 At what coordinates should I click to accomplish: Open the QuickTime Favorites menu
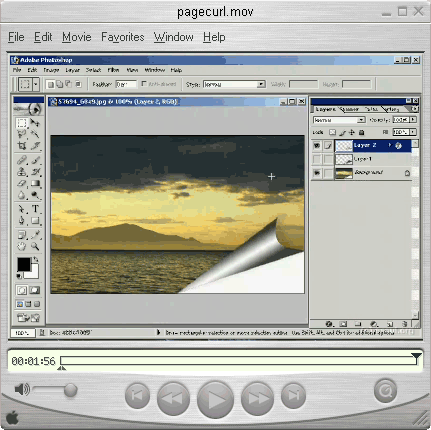tap(123, 37)
